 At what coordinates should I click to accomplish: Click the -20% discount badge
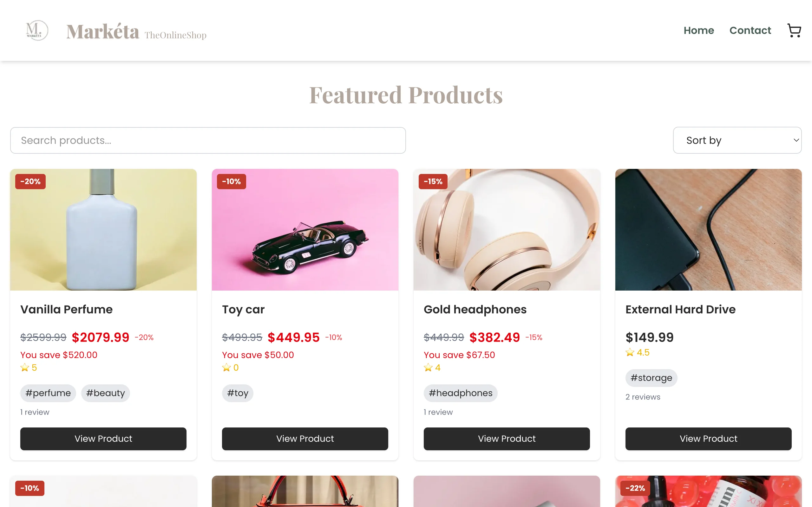point(30,181)
